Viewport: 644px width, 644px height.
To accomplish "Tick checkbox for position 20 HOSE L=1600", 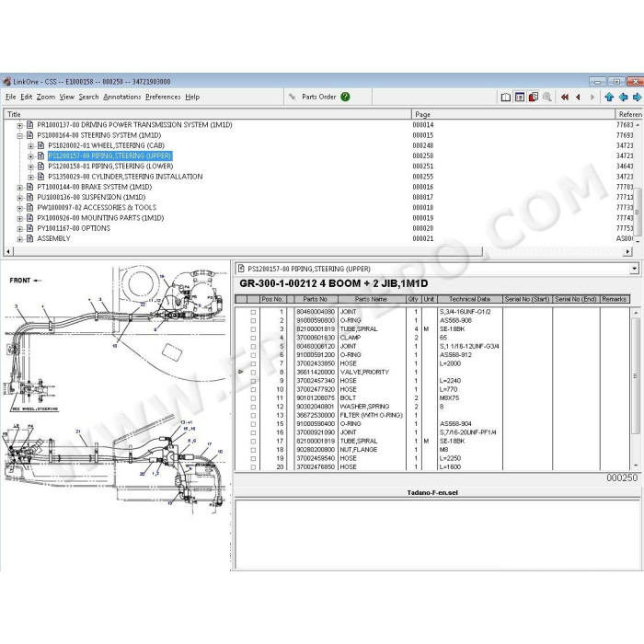I will point(253,467).
